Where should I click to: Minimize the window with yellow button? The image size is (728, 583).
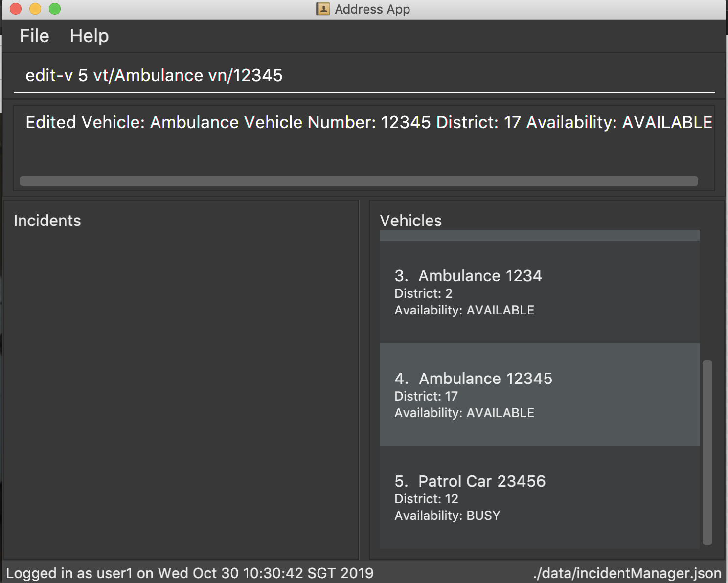35,9
